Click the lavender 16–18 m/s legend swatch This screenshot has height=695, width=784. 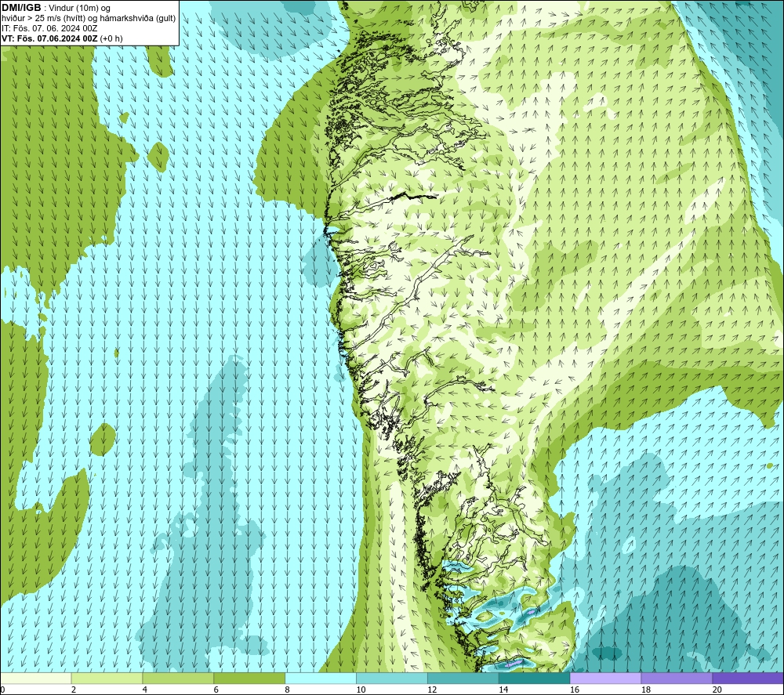pyautogui.click(x=605, y=678)
